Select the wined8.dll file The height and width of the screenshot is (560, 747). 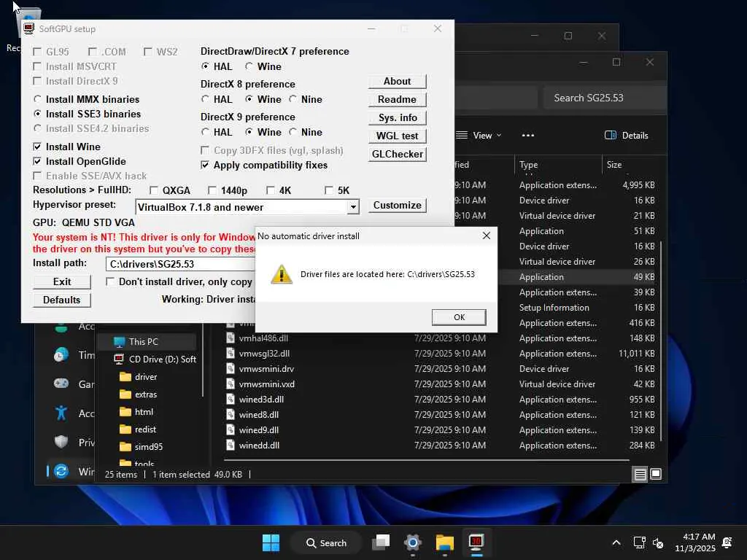pos(259,414)
